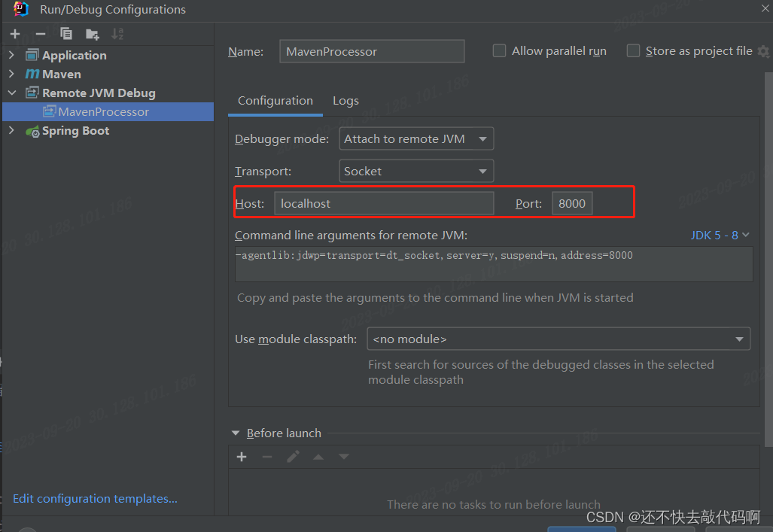Select the Maven label in tree
This screenshot has width=773, height=532.
pyautogui.click(x=62, y=74)
